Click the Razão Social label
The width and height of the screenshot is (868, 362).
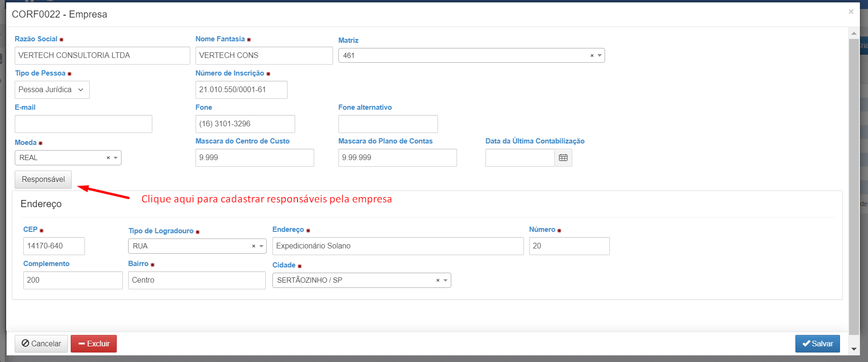pyautogui.click(x=36, y=39)
